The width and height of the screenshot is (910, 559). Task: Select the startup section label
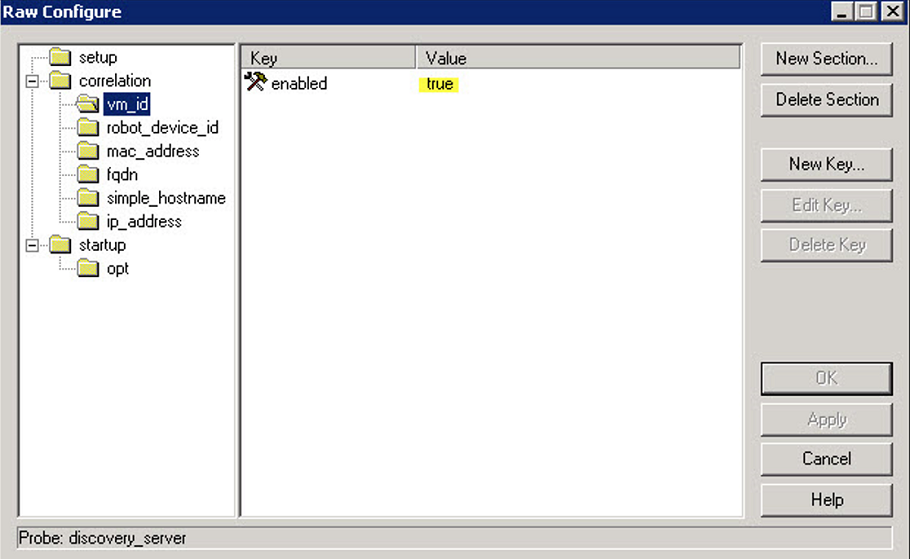tap(102, 245)
